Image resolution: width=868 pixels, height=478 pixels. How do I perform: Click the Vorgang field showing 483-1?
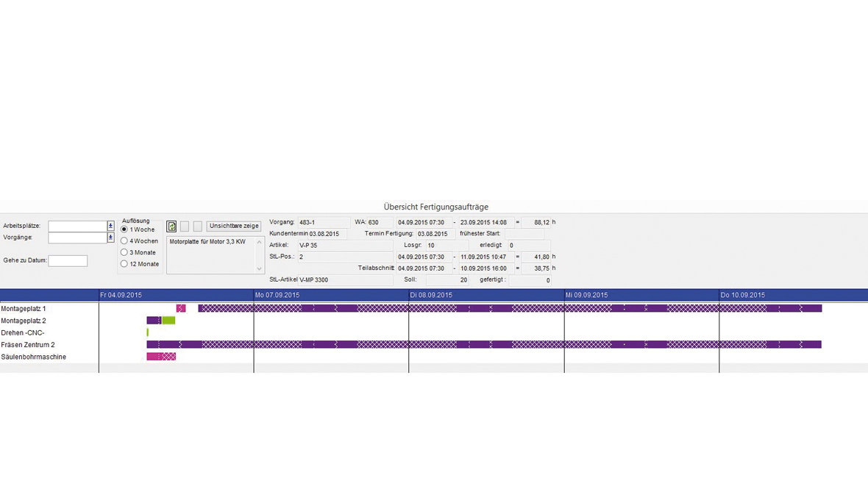pyautogui.click(x=323, y=222)
